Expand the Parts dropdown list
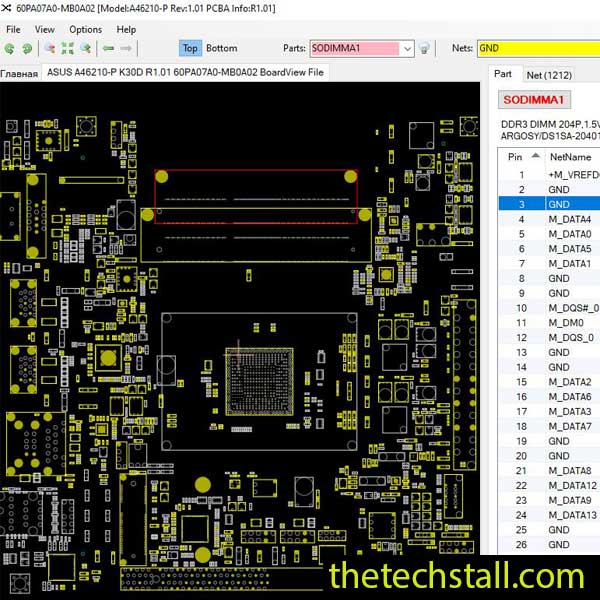This screenshot has width=600, height=600. (406, 48)
